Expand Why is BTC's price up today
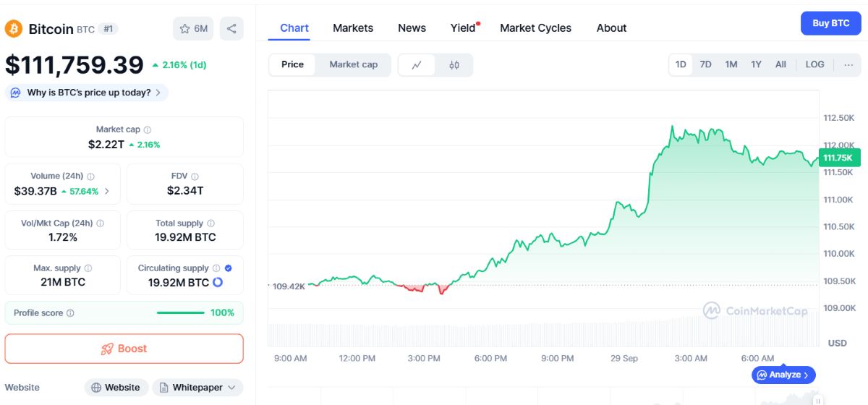The height and width of the screenshot is (405, 868). tap(87, 93)
